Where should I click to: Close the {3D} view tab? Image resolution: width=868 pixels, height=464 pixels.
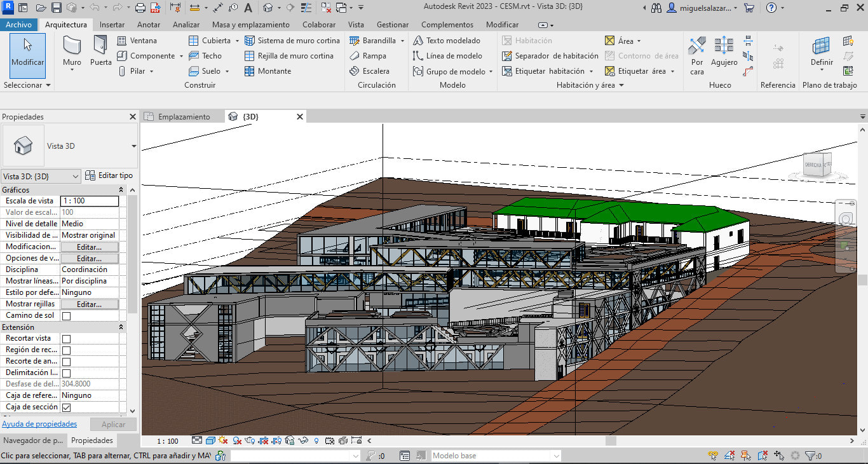tap(301, 117)
